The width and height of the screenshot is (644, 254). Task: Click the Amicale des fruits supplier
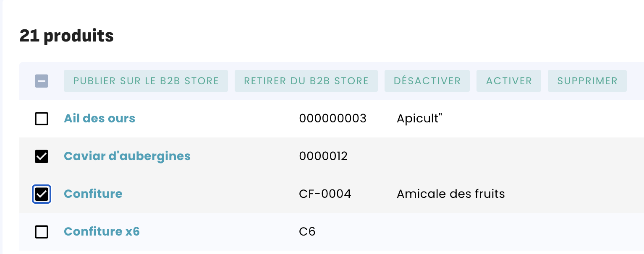pyautogui.click(x=450, y=194)
